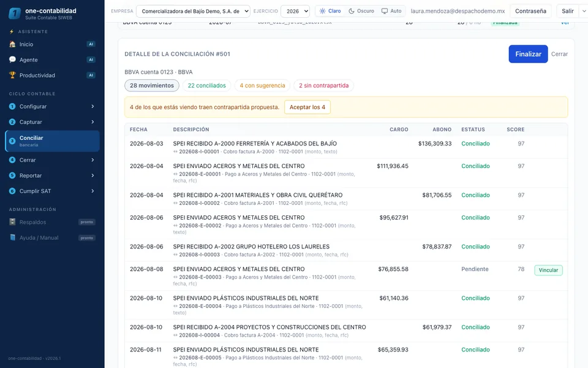Switch to Auto theme mode
This screenshot has height=368, width=588.
tap(391, 11)
